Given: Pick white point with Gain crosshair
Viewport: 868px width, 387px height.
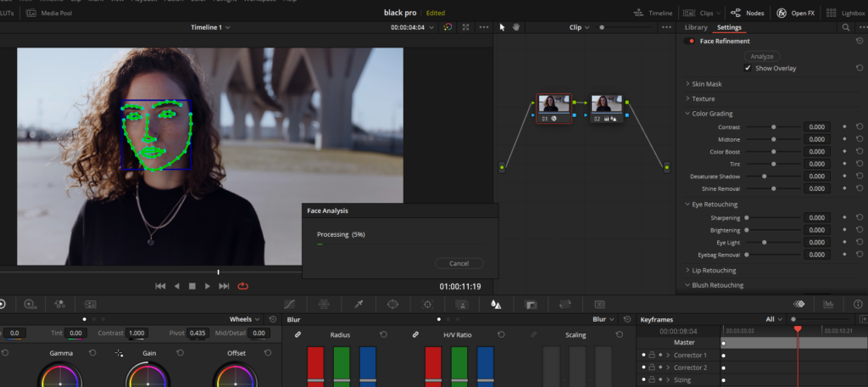Looking at the screenshot, I should (119, 352).
